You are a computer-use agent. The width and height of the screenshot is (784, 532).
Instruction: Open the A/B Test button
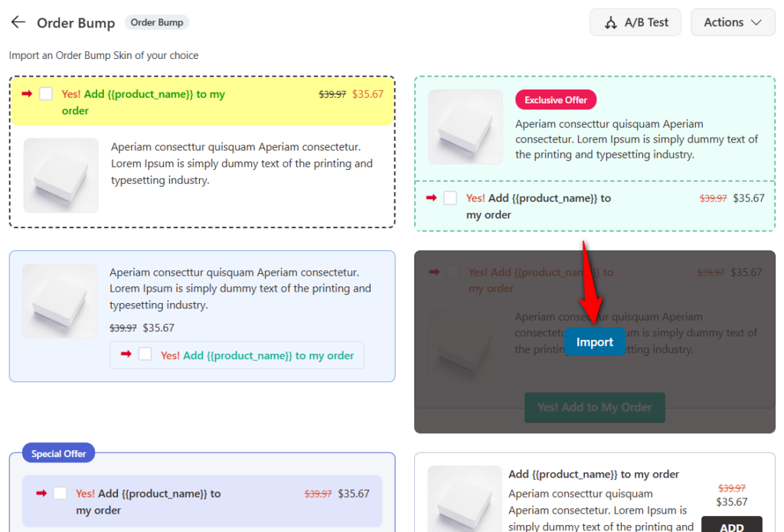(635, 22)
